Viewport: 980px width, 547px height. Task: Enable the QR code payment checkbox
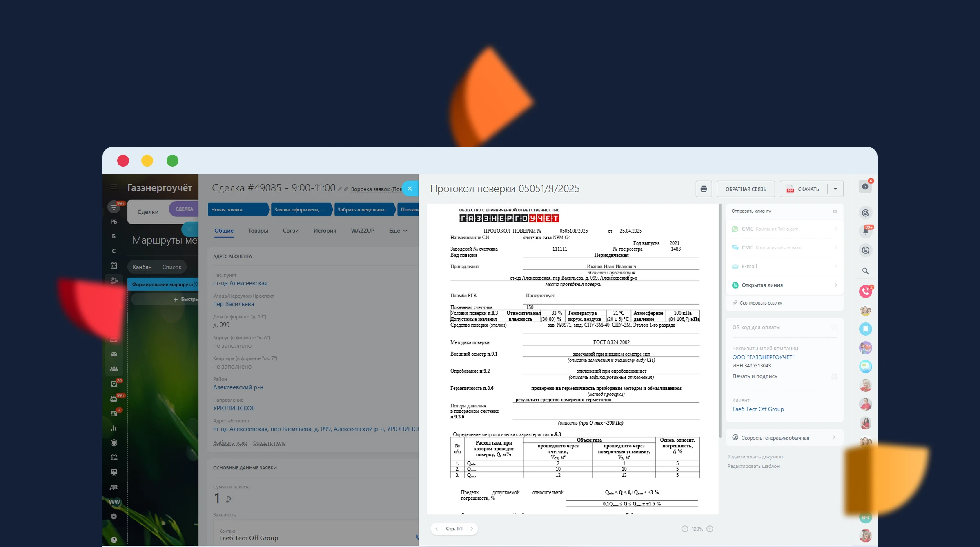coord(834,327)
